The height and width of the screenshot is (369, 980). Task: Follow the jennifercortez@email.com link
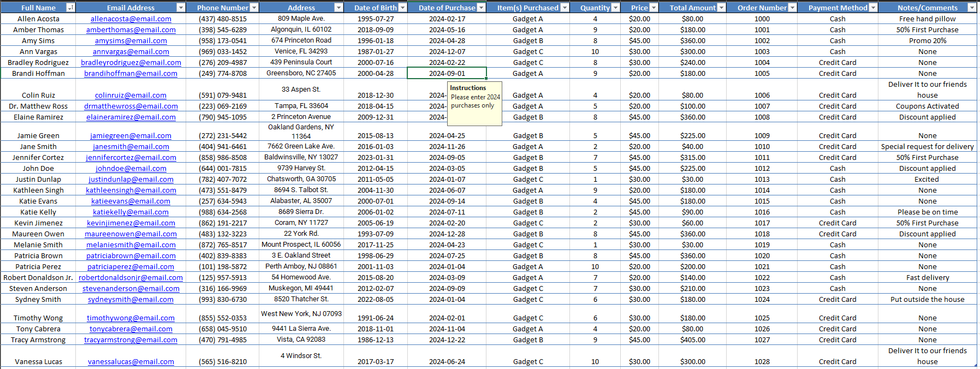coord(131,157)
